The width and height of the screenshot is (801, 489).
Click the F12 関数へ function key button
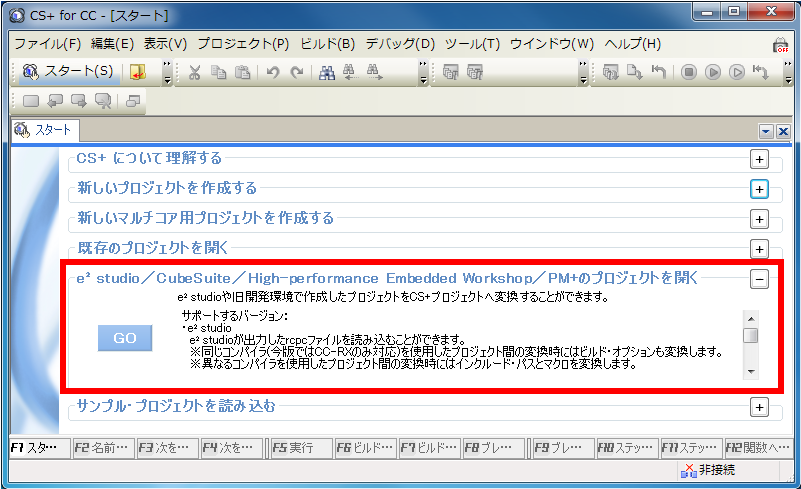click(759, 448)
